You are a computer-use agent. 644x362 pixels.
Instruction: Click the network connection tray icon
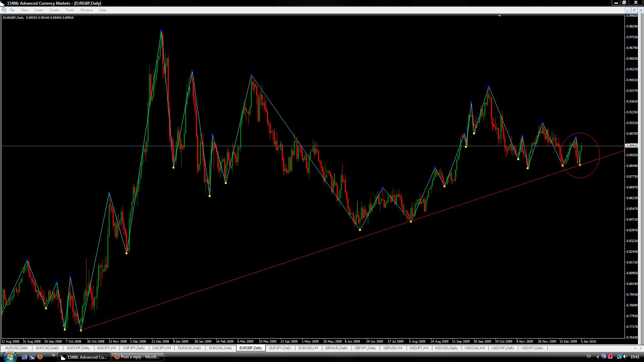619,357
